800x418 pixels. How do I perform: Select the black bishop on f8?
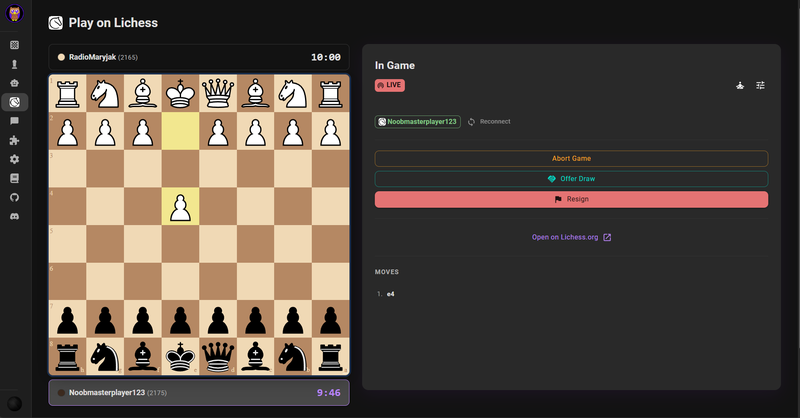click(x=143, y=356)
